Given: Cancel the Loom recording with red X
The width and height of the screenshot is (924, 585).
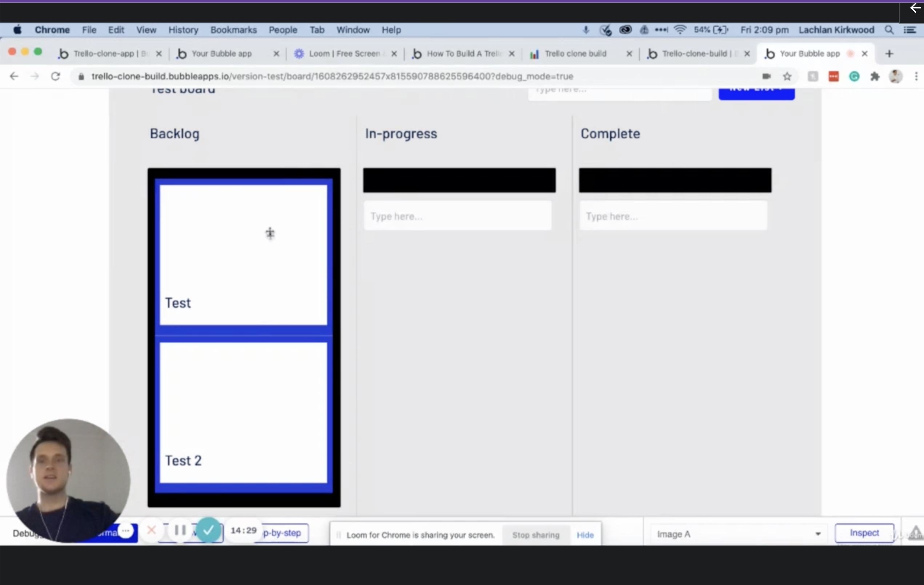Looking at the screenshot, I should coord(152,530).
